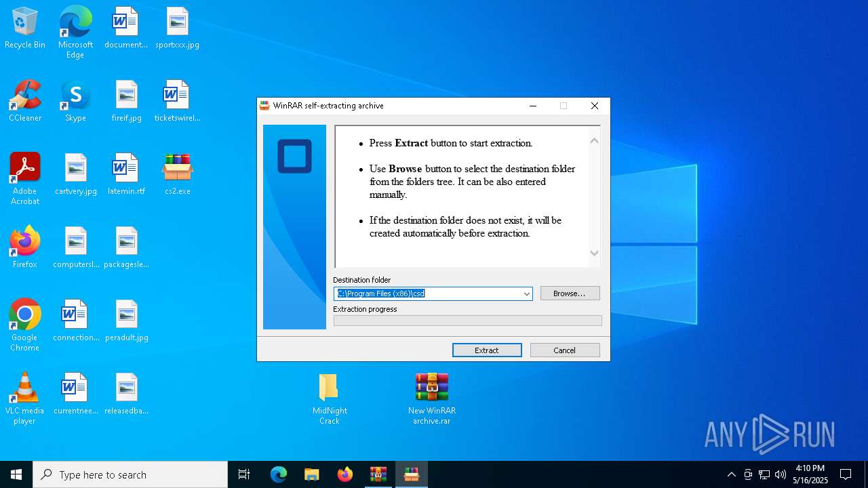
Task: Select computersl desktop file icon
Action: [75, 247]
